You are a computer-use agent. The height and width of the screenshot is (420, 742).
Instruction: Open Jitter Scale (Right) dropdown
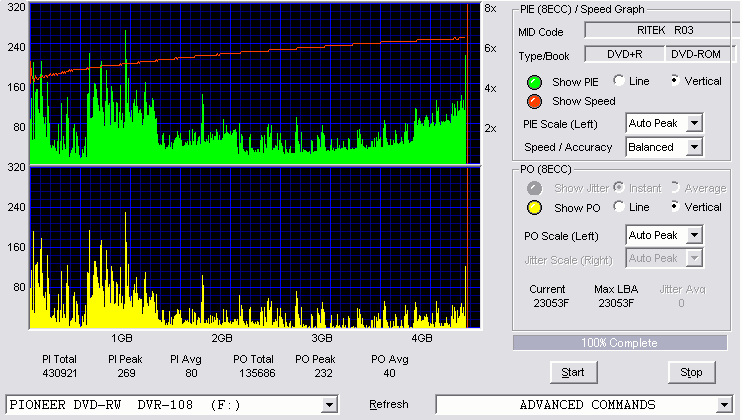[694, 258]
